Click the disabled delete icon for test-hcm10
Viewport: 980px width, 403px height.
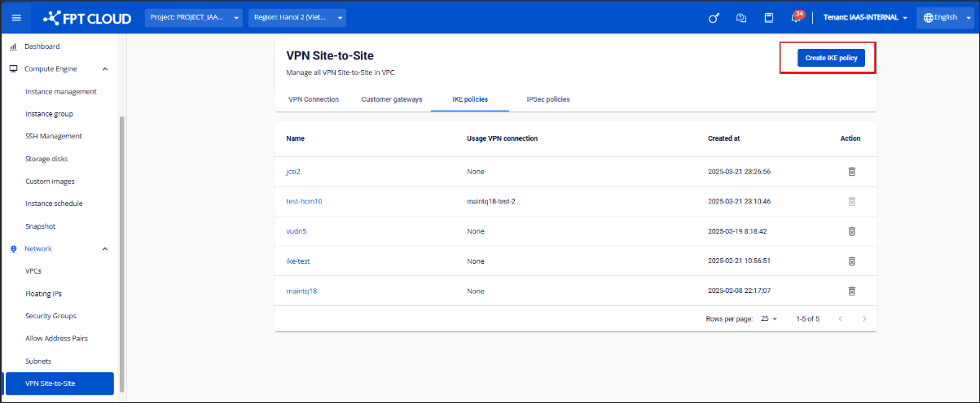click(851, 201)
